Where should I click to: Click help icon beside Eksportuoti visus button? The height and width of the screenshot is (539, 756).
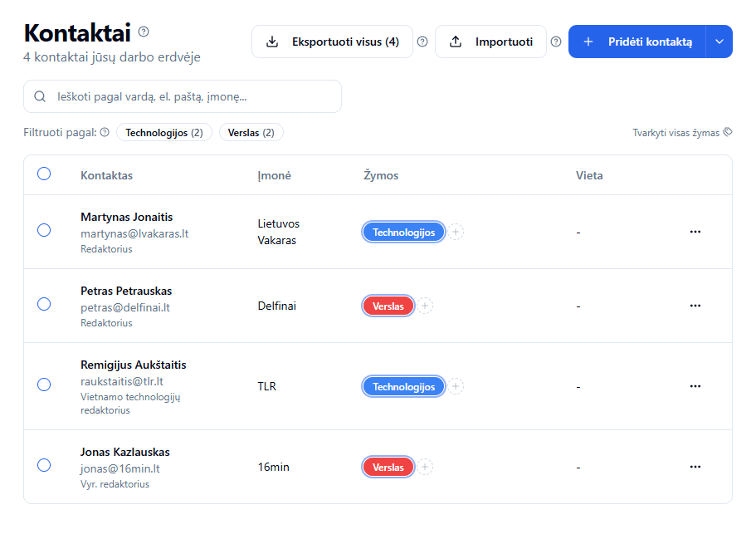pos(422,42)
